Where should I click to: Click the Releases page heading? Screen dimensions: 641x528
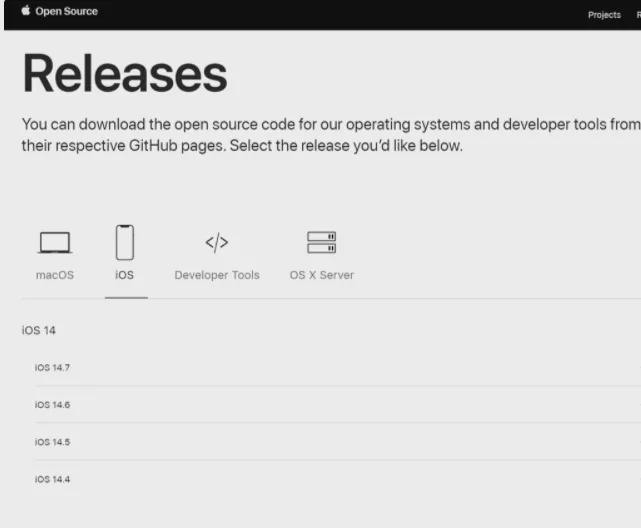click(125, 74)
